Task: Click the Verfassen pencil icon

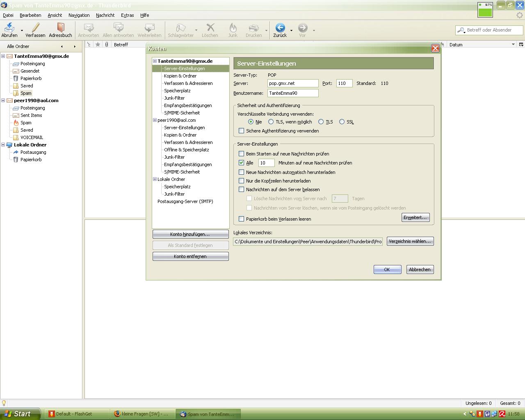Action: click(35, 28)
